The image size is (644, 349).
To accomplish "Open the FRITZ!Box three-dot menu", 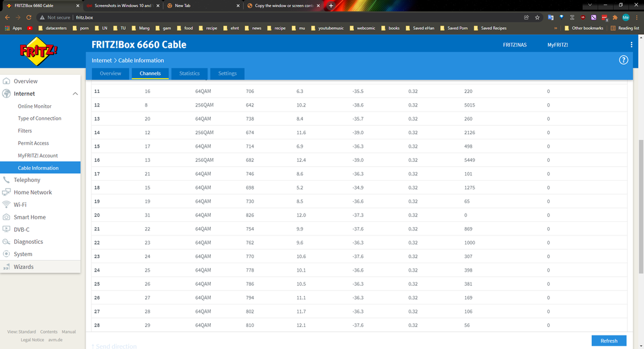I will (x=631, y=45).
